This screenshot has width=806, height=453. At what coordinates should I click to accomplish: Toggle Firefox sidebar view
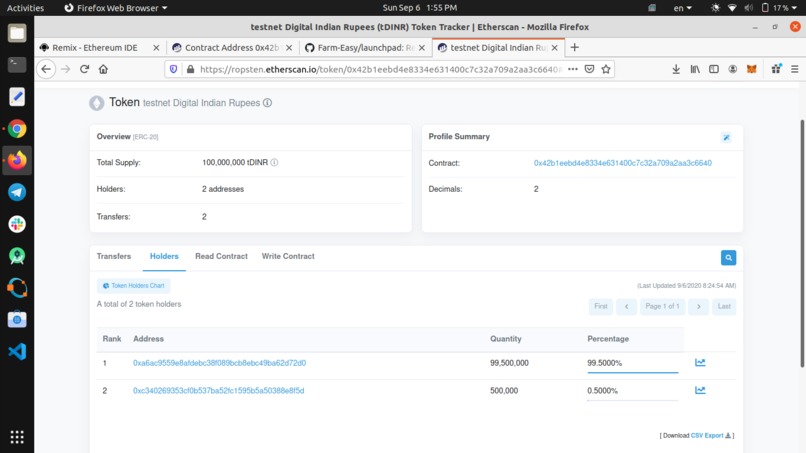click(x=714, y=69)
